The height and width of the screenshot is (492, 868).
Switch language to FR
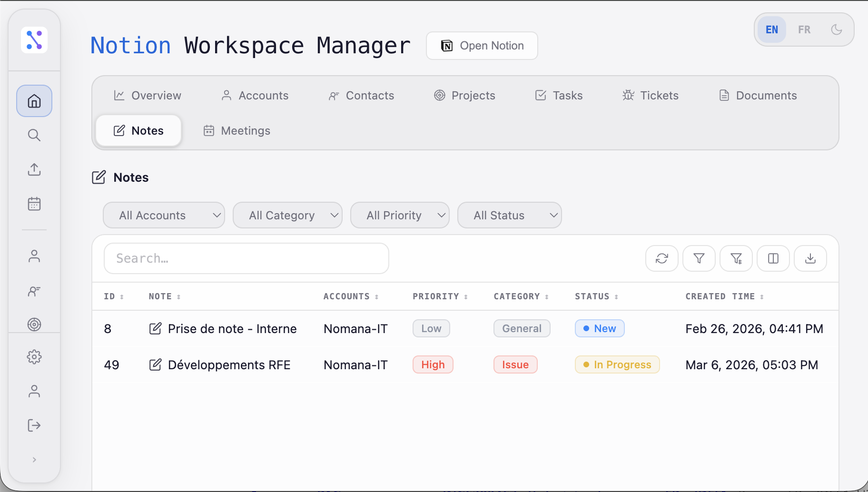pos(804,30)
